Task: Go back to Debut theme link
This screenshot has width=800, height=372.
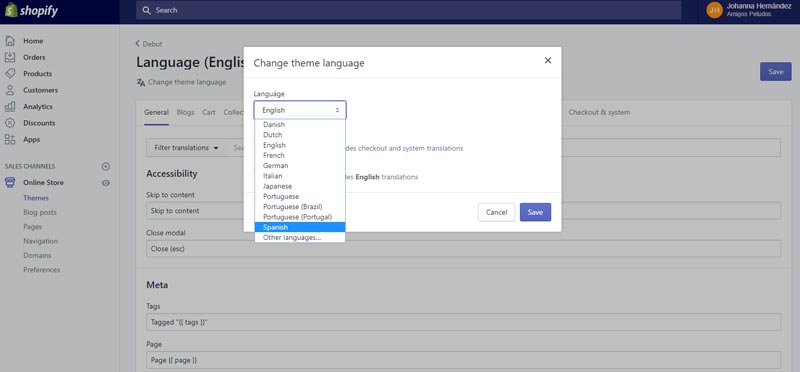Action: 149,44
